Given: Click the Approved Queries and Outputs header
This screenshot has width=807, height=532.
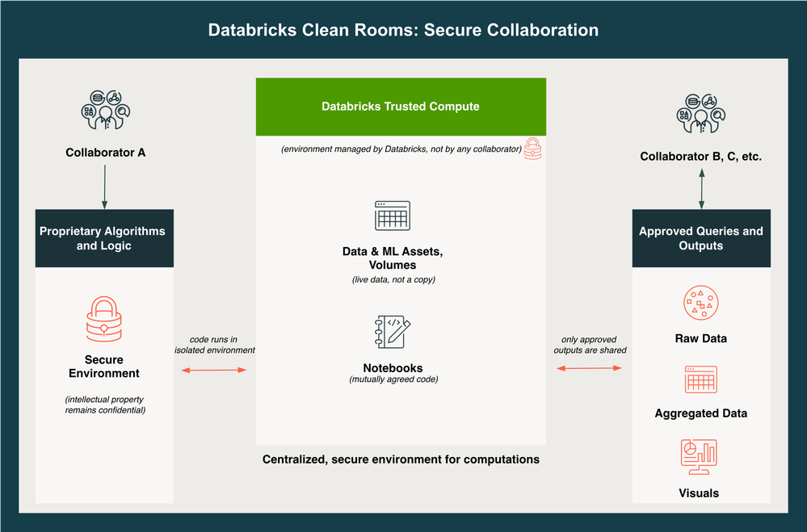Looking at the screenshot, I should 700,238.
